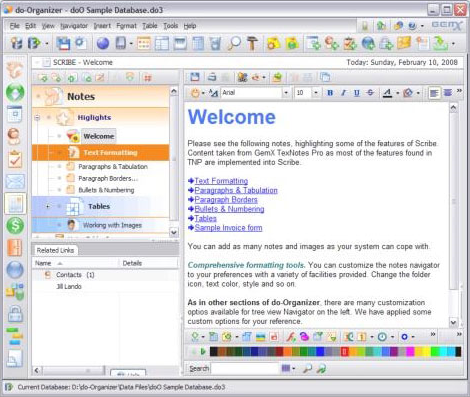This screenshot has height=397, width=470.
Task: Click the copy pages icon in editor toolbar
Action: point(325,77)
